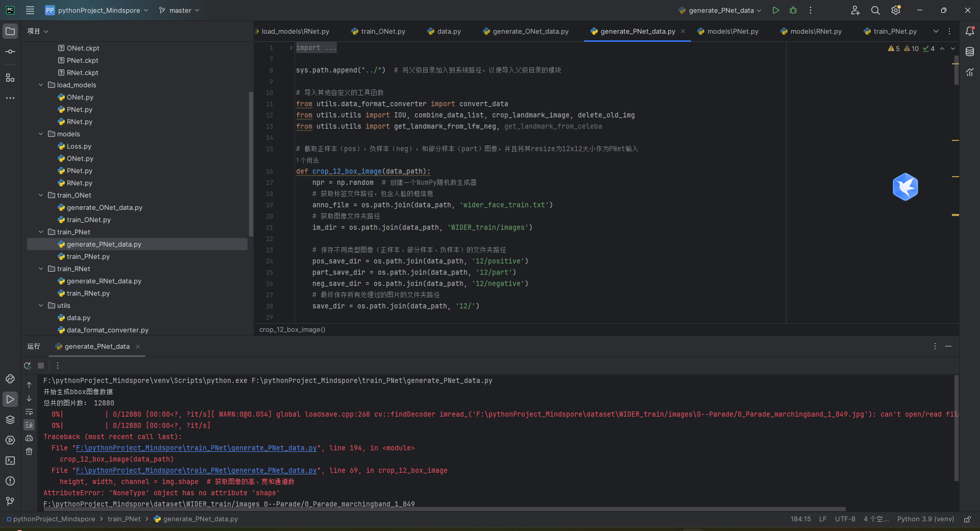
Task: Click the project tree vertical scrollbar
Action: coord(251,163)
